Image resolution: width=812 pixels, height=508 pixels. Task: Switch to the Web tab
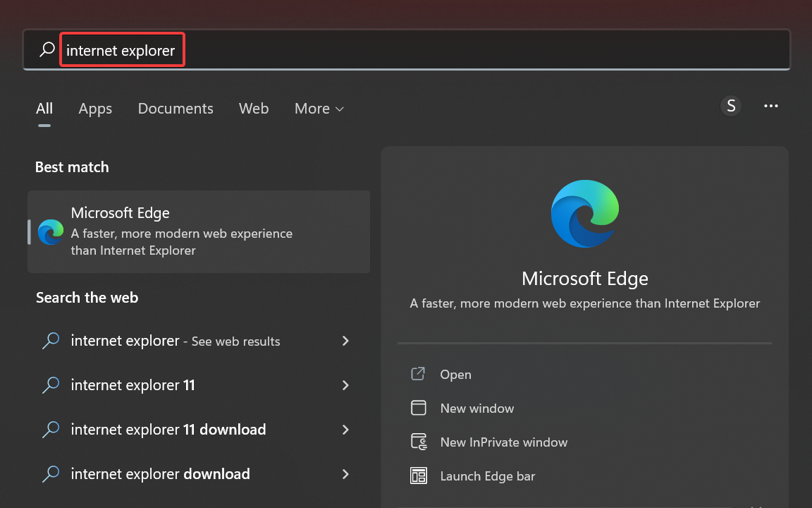click(254, 109)
